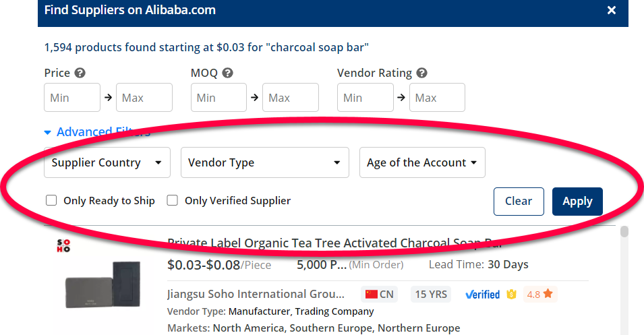The image size is (644, 335).
Task: Close the Find Suppliers dialog
Action: click(x=611, y=11)
